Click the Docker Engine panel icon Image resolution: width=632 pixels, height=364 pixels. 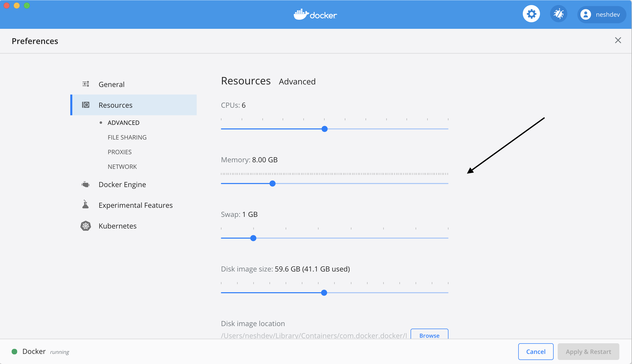click(85, 184)
